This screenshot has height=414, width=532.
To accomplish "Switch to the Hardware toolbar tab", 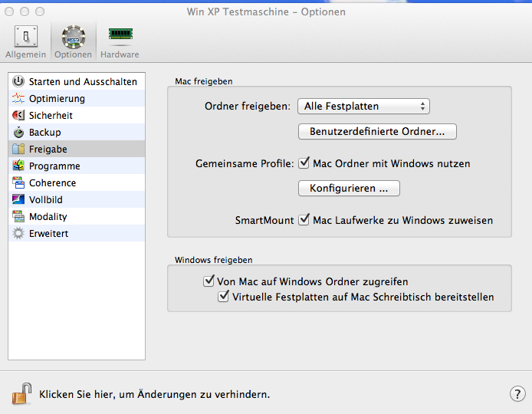I will pyautogui.click(x=120, y=41).
